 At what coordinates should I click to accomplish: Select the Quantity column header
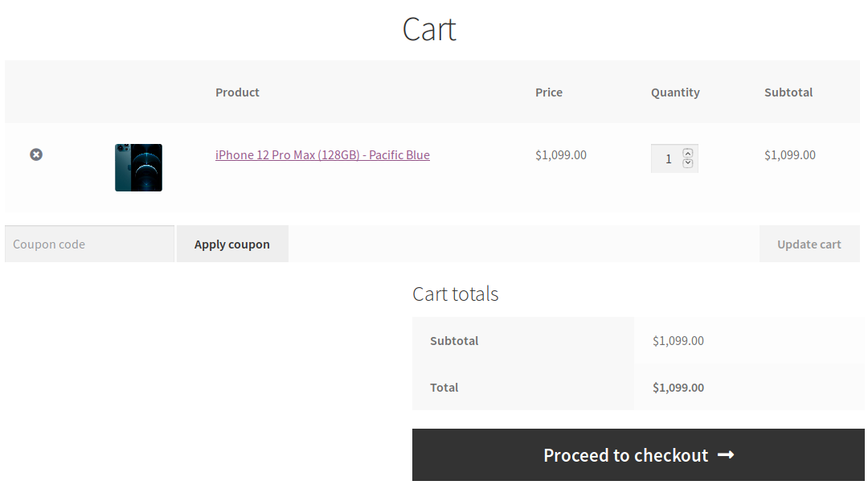[x=675, y=92]
